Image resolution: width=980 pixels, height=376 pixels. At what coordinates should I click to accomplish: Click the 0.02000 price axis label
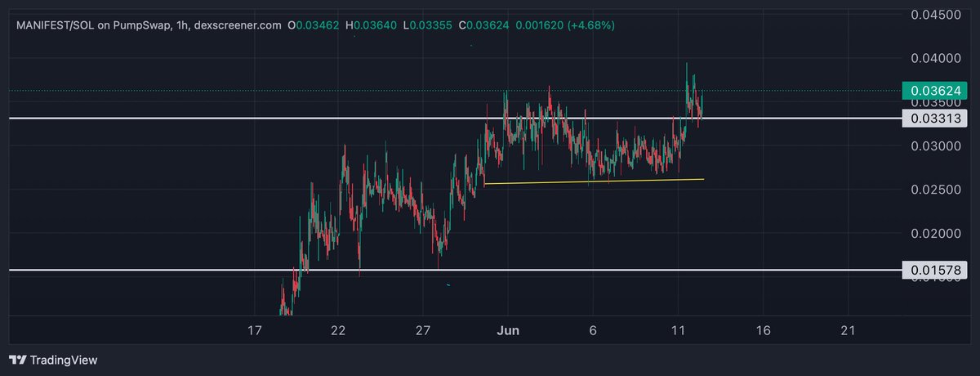click(935, 233)
